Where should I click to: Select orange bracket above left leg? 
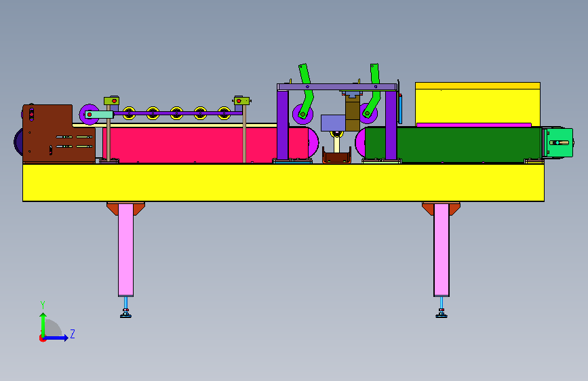(125, 209)
